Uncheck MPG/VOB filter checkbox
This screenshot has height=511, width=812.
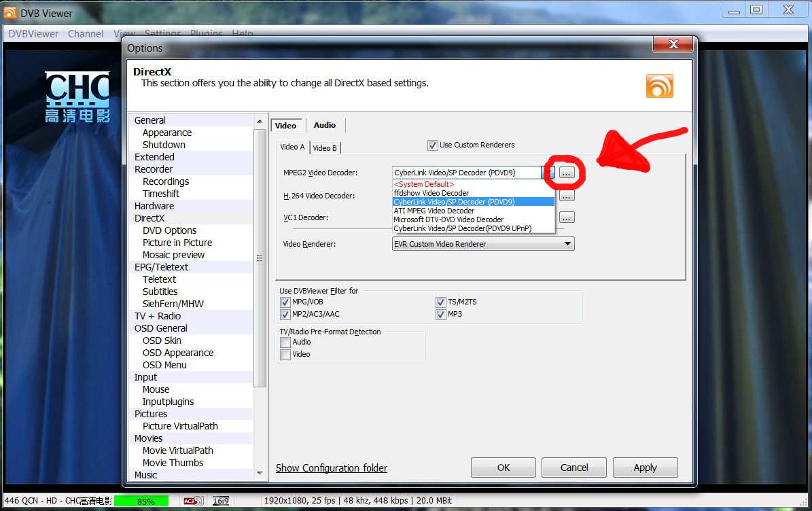click(x=285, y=302)
